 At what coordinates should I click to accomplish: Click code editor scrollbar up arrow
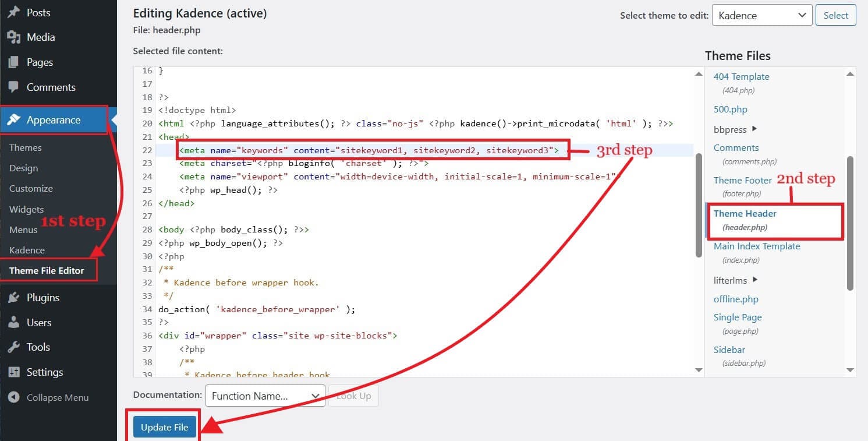click(699, 73)
